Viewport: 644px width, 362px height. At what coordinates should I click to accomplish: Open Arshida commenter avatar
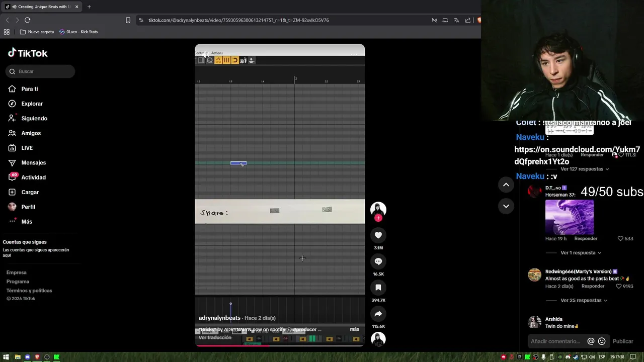point(534,322)
